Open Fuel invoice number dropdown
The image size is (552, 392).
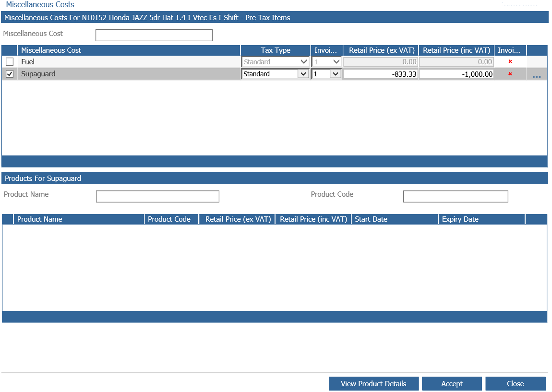(x=326, y=61)
